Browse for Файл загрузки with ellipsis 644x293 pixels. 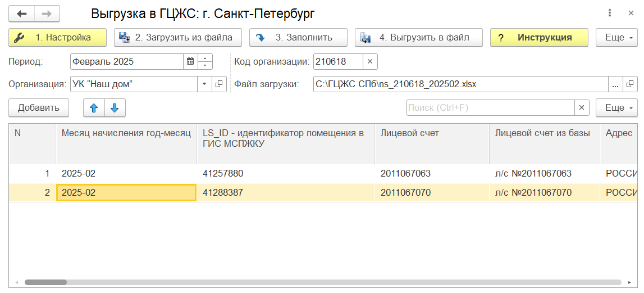click(x=615, y=84)
